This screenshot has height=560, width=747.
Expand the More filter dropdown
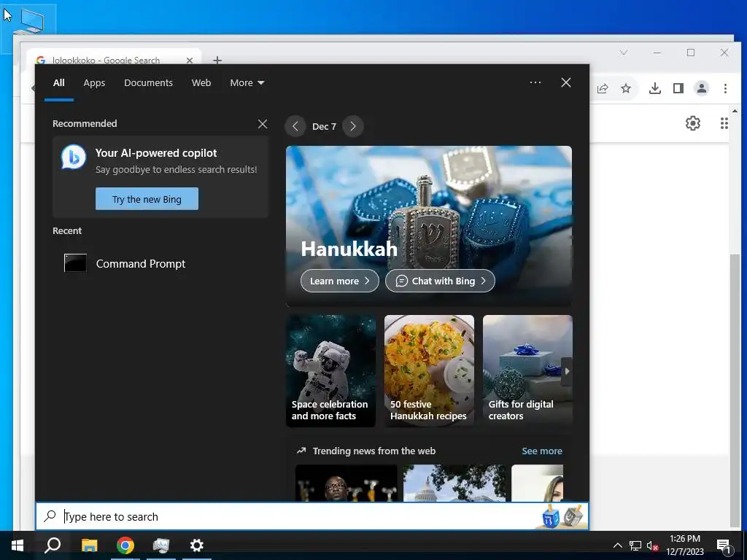[247, 83]
